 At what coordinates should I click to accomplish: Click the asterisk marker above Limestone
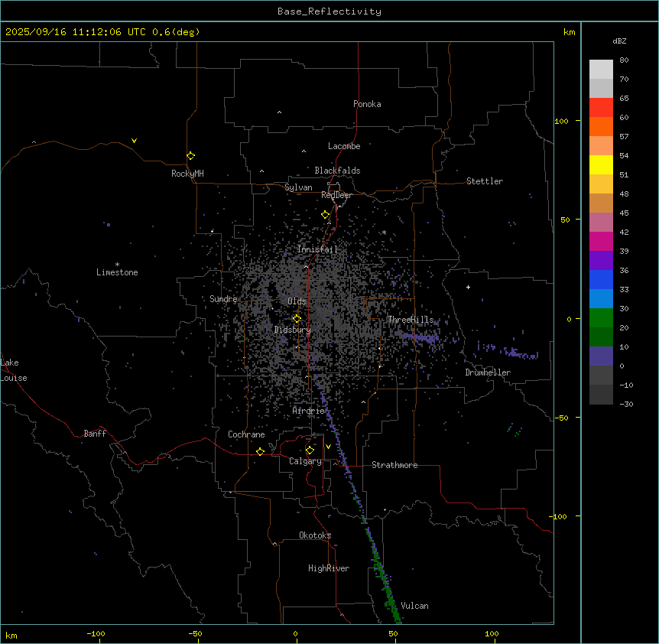tap(117, 264)
